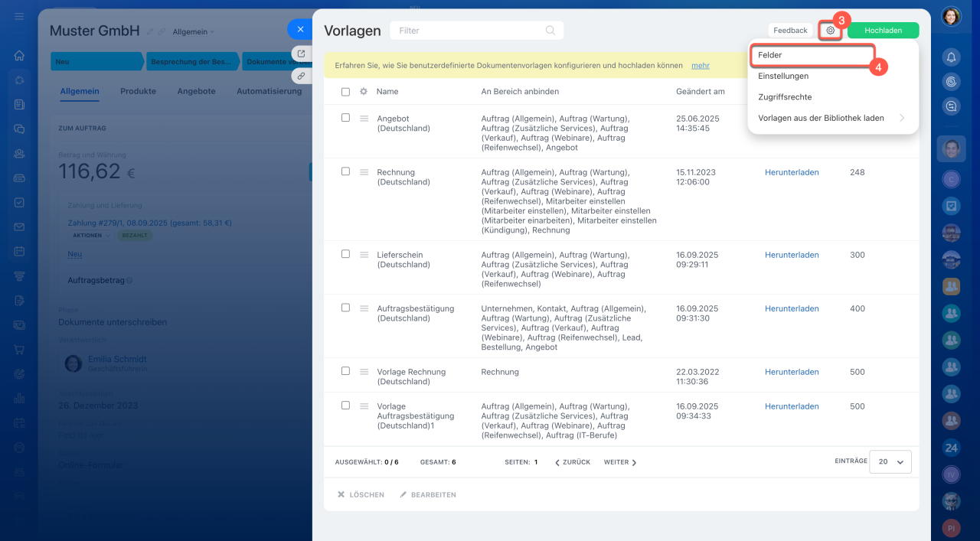
Task: Click drag handle of the Rechnung (Deutschland) row
Action: pyautogui.click(x=364, y=172)
